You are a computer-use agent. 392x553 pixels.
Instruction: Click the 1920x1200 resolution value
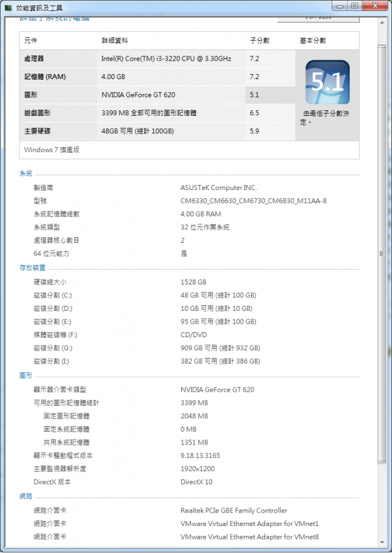point(198,469)
